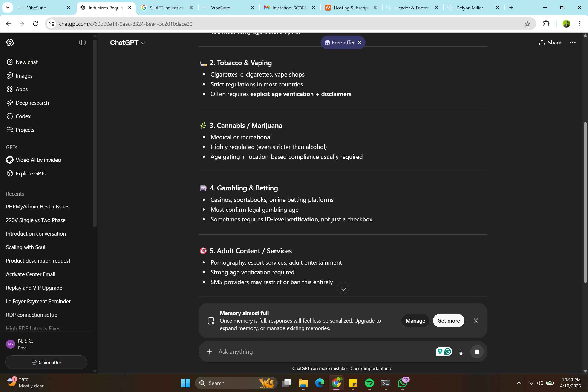Screen dimensions: 588x392
Task: Stop the response with the stop button
Action: pos(477,352)
